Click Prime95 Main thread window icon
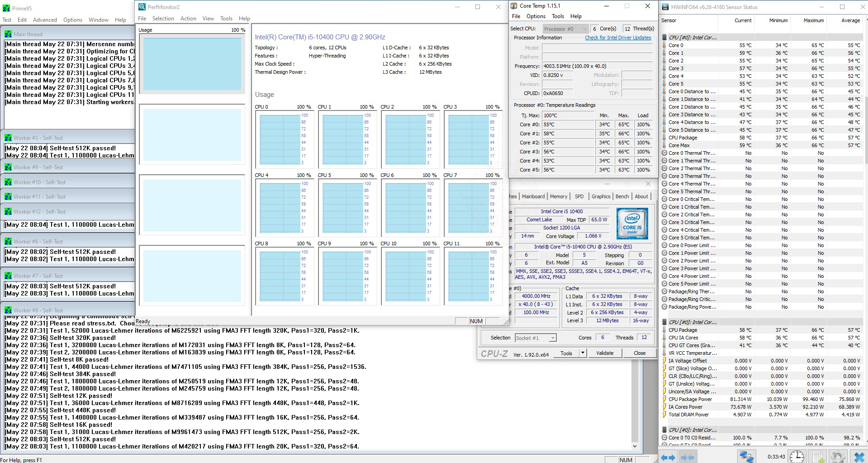The width and height of the screenshot is (868, 463). coord(8,34)
